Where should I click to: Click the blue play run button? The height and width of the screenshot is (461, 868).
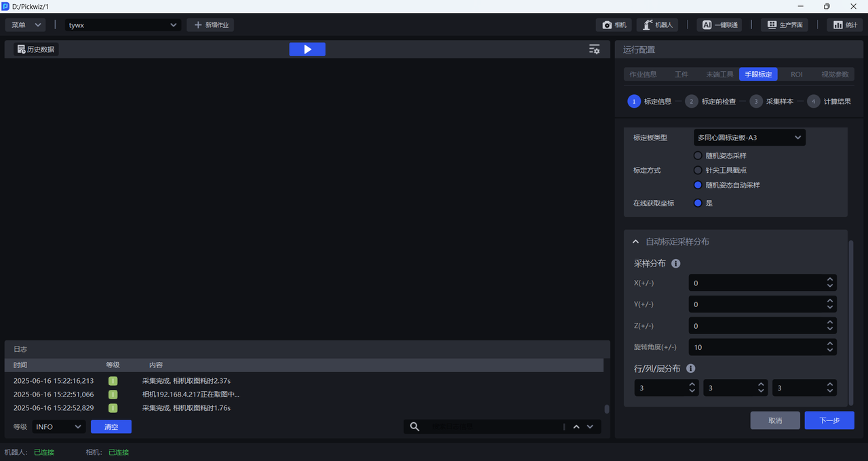click(307, 49)
